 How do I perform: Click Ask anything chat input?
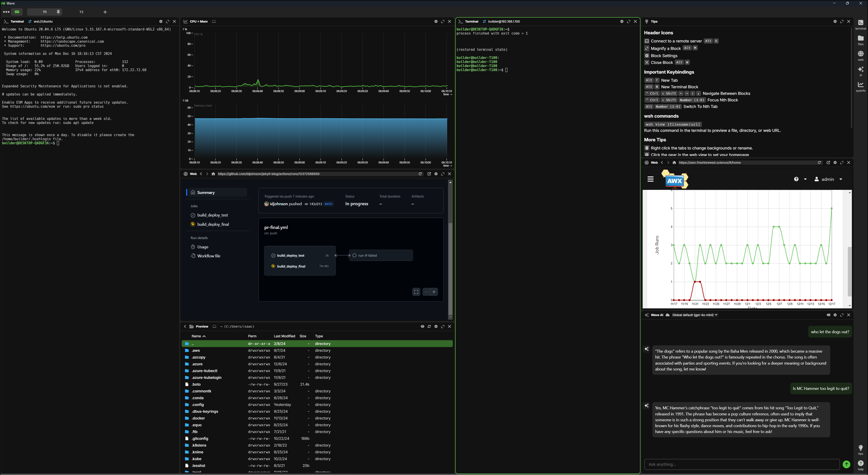tap(742, 464)
